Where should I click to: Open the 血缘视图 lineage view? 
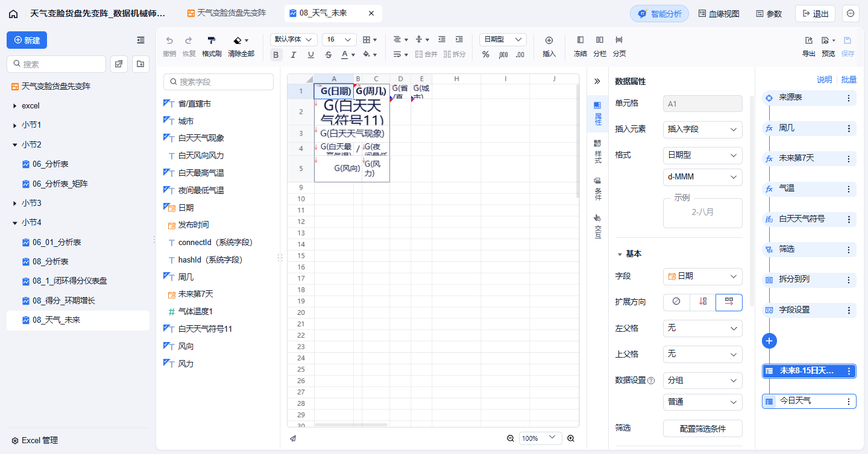tap(719, 14)
